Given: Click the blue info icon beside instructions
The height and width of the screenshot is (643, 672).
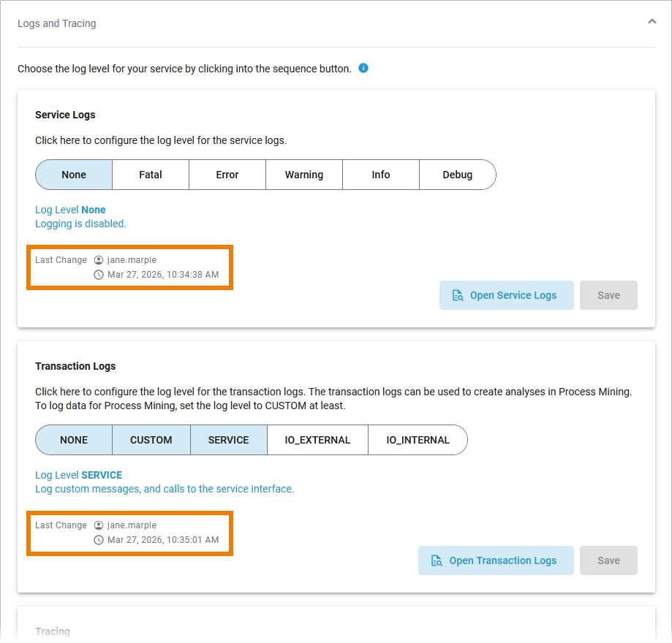Looking at the screenshot, I should pyautogui.click(x=363, y=69).
